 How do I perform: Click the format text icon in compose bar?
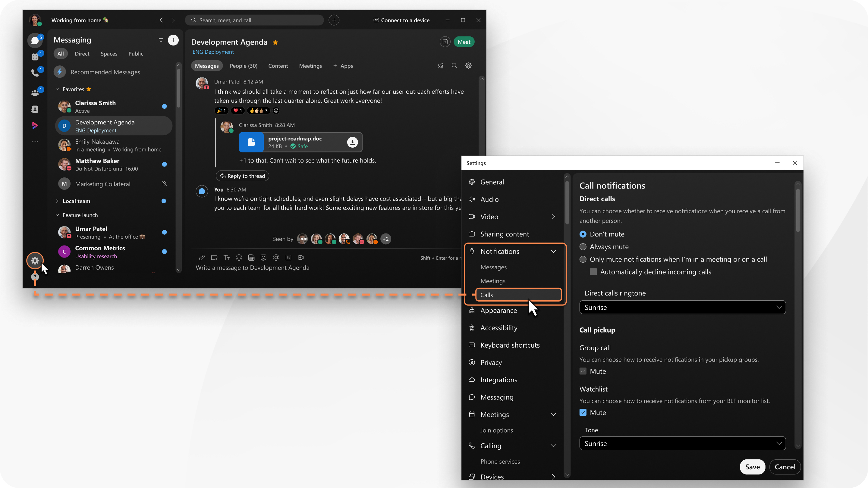click(227, 258)
